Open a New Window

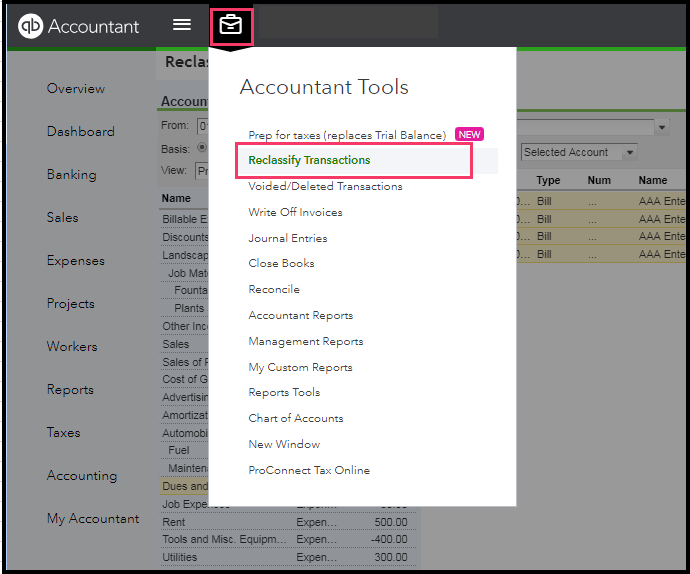[284, 444]
